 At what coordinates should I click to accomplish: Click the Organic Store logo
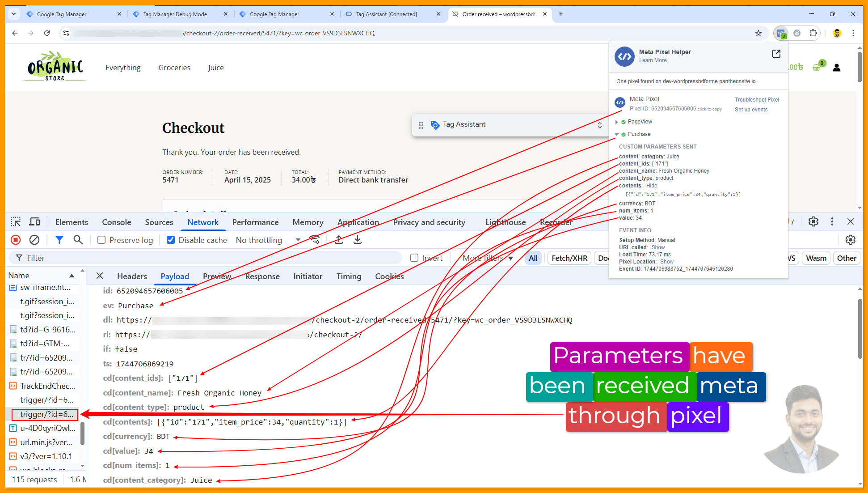click(x=55, y=66)
